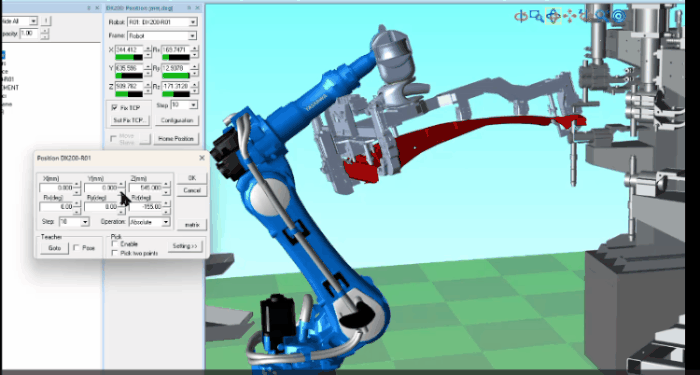Viewport: 700px width, 375px height.
Task: Click the Ry(deg) field in Position dialog
Action: point(100,207)
